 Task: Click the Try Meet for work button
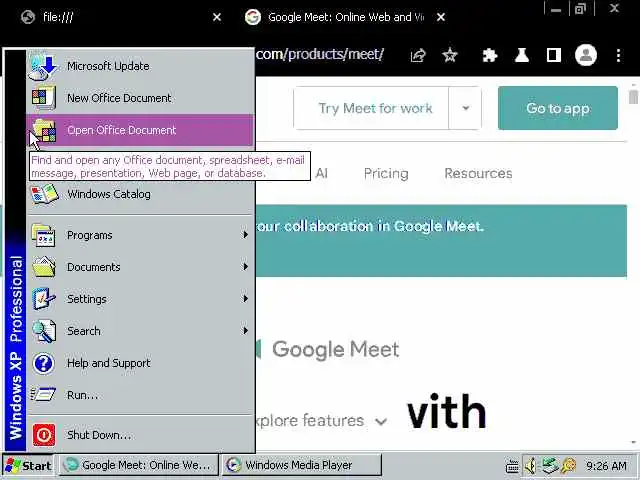pos(371,108)
